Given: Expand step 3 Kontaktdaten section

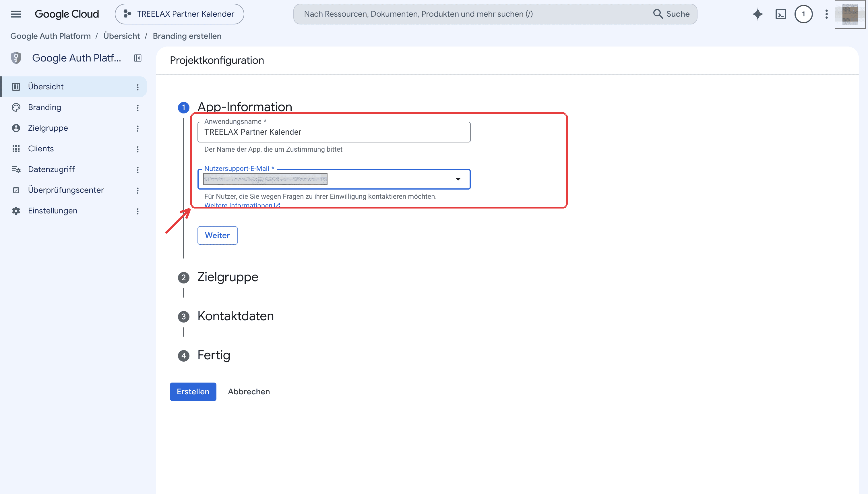Looking at the screenshot, I should point(236,316).
